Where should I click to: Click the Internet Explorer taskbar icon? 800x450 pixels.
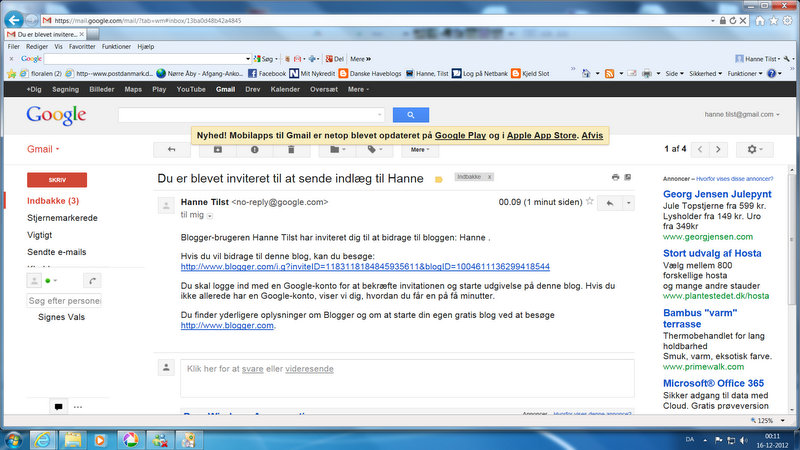[42, 440]
